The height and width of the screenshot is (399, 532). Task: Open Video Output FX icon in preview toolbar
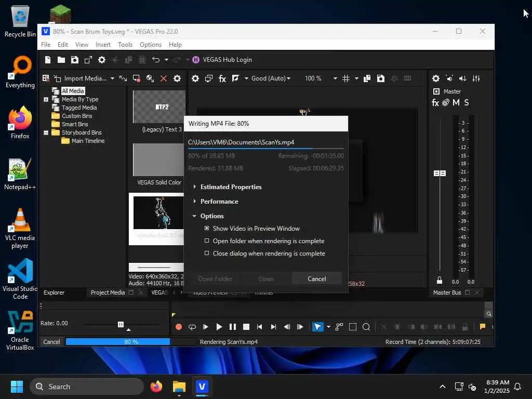(x=222, y=78)
